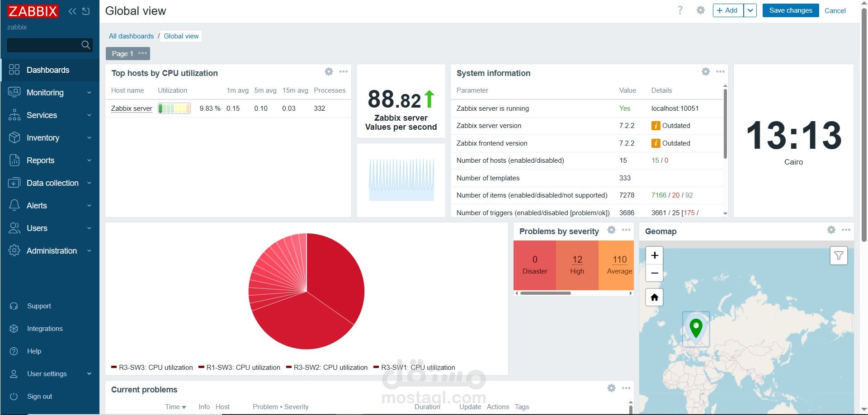Click the High severity cell showing 12

point(577,265)
